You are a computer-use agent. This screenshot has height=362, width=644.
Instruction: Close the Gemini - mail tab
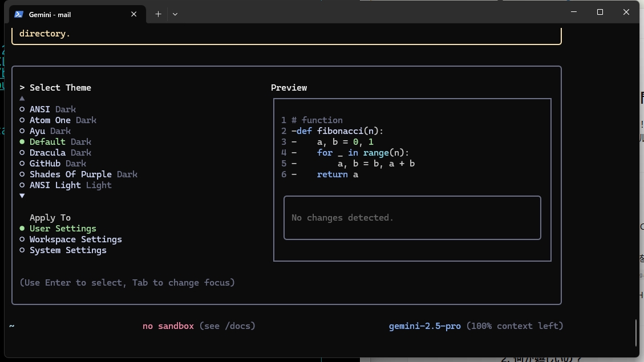click(x=134, y=14)
